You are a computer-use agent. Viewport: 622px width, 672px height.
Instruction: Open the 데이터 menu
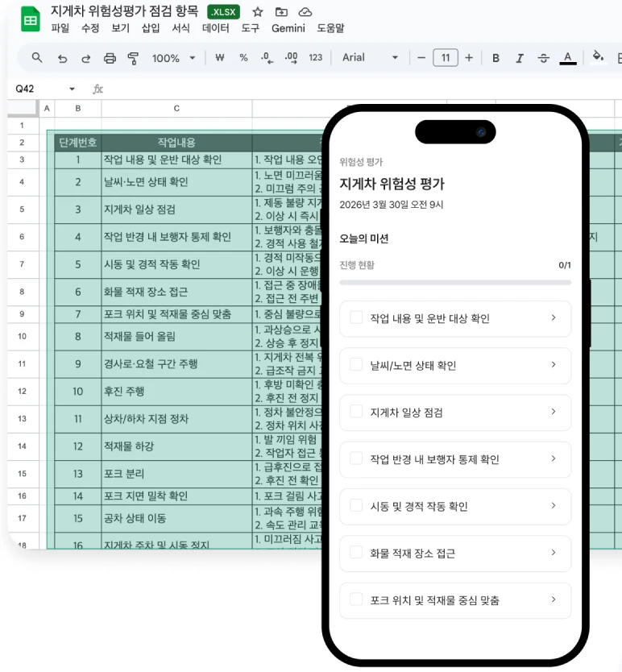[x=216, y=28]
